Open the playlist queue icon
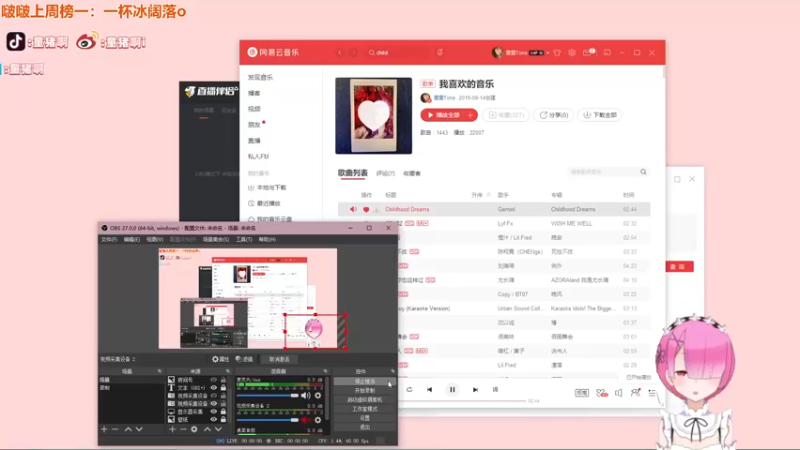800x450 pixels. tap(652, 393)
